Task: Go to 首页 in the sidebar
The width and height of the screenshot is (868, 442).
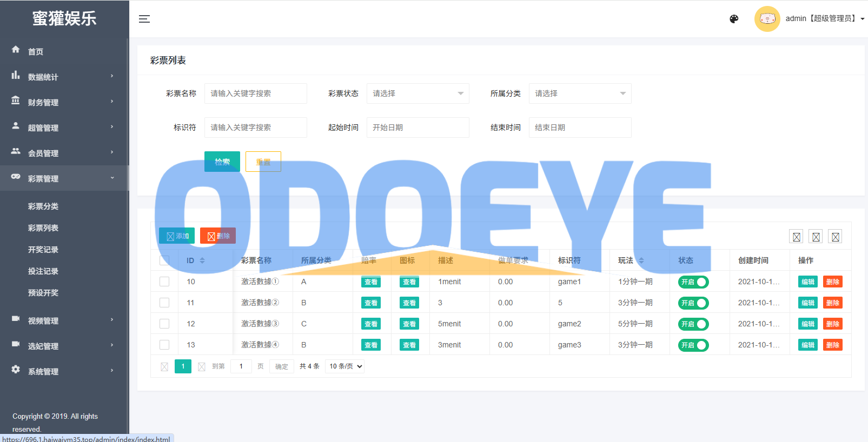Action: click(36, 52)
